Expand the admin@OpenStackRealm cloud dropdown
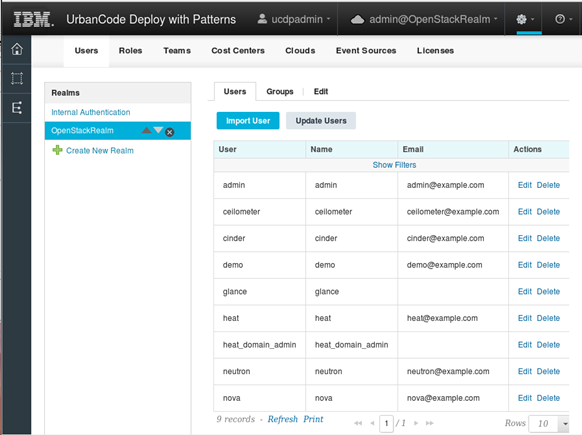The height and width of the screenshot is (435, 582). tap(424, 19)
